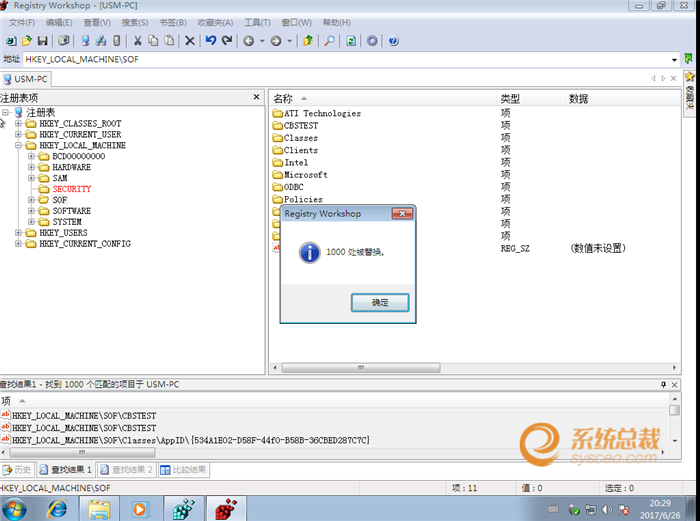The height and width of the screenshot is (521, 700).
Task: Switch to the 查找结果 2 tab
Action: [x=127, y=470]
